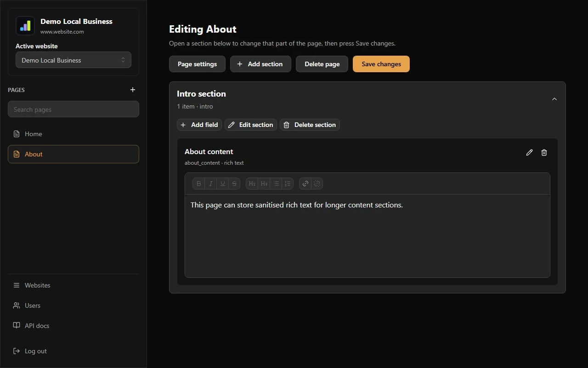Click the 'about_content · rich text' label

[214, 163]
